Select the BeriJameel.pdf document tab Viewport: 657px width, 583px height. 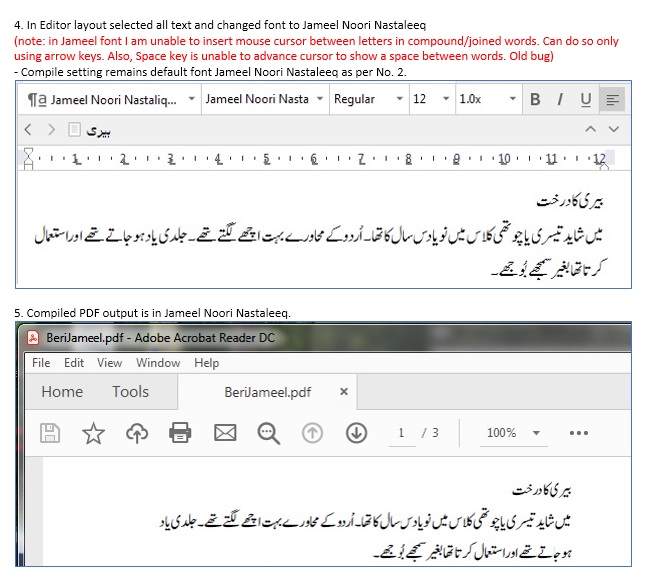267,392
